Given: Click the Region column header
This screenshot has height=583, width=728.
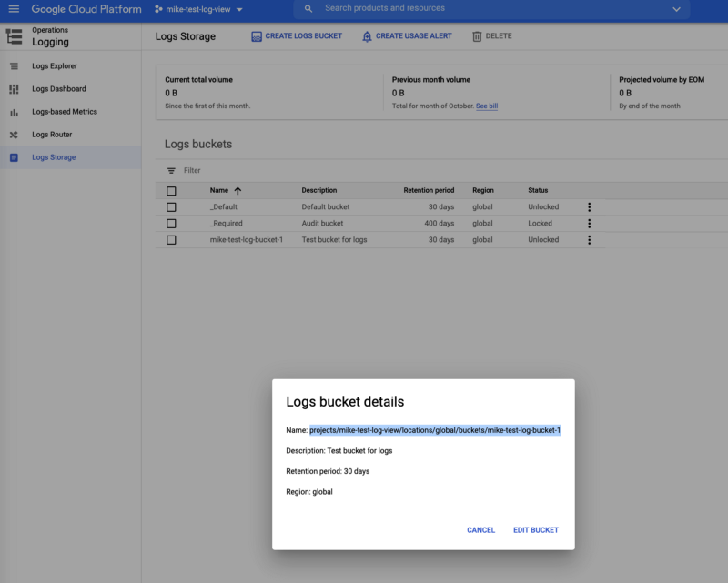Looking at the screenshot, I should 483,190.
